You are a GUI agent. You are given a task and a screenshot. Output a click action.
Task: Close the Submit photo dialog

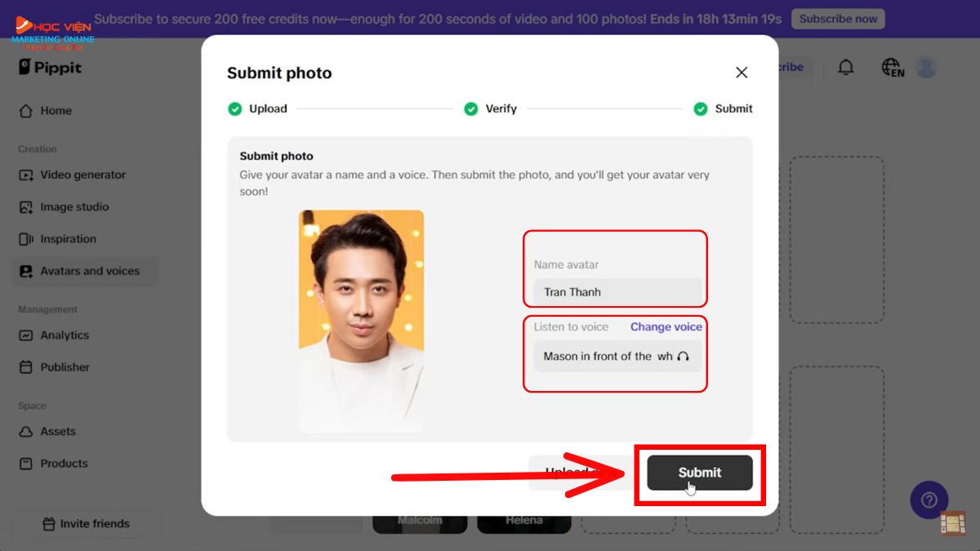pos(742,73)
